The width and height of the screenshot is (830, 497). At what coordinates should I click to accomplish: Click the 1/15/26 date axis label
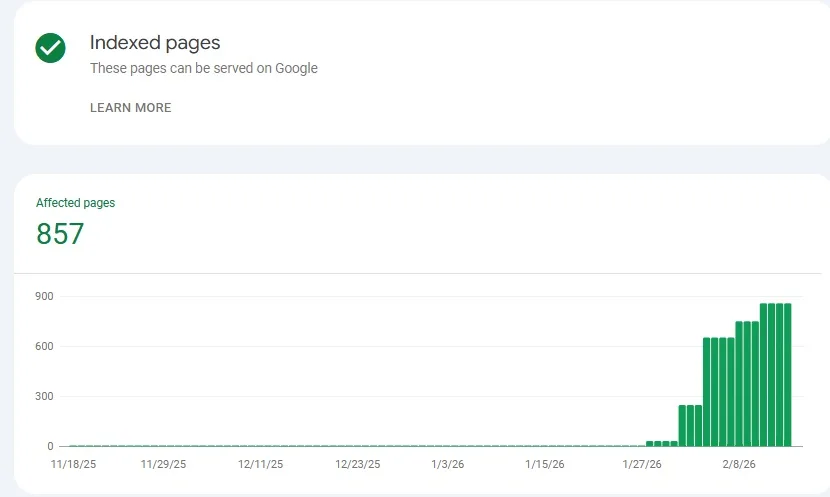[545, 464]
